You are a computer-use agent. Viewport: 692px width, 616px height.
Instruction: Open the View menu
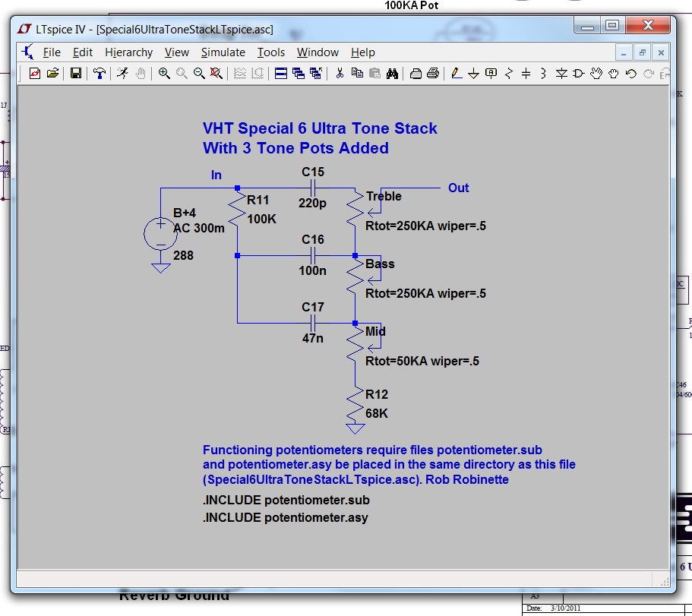pos(177,52)
